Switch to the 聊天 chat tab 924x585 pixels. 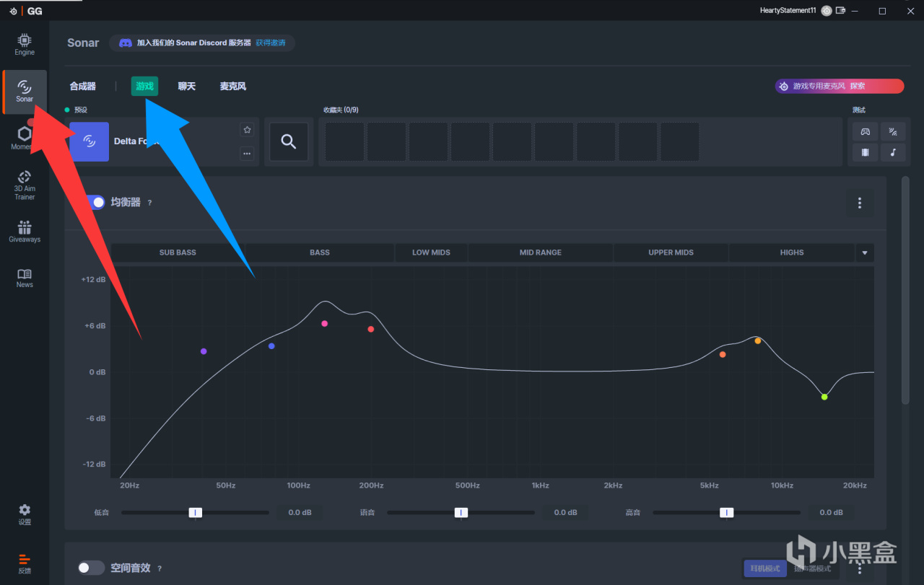pos(187,86)
